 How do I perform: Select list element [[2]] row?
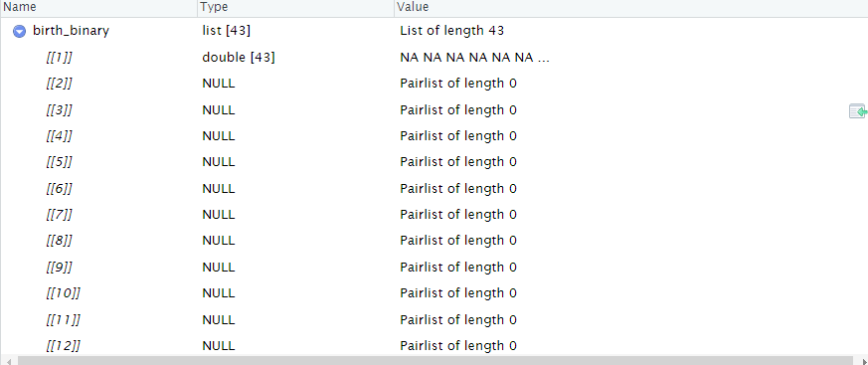434,84
